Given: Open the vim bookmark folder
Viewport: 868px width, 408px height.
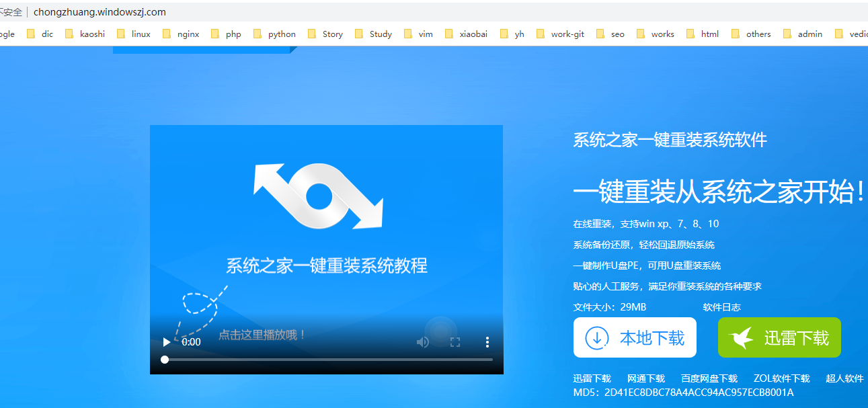Looking at the screenshot, I should 418,34.
